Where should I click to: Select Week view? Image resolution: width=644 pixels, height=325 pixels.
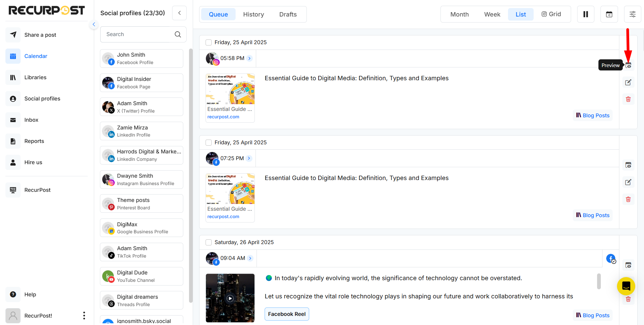[x=492, y=14]
